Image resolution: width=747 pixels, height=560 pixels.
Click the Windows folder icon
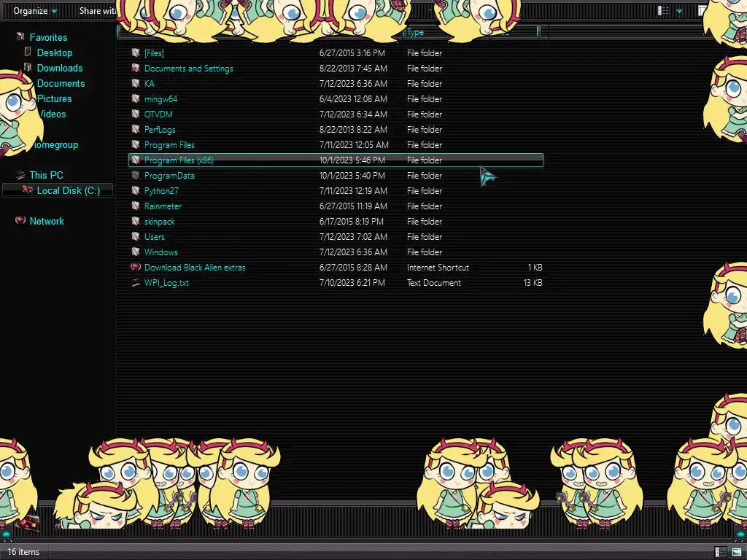136,252
